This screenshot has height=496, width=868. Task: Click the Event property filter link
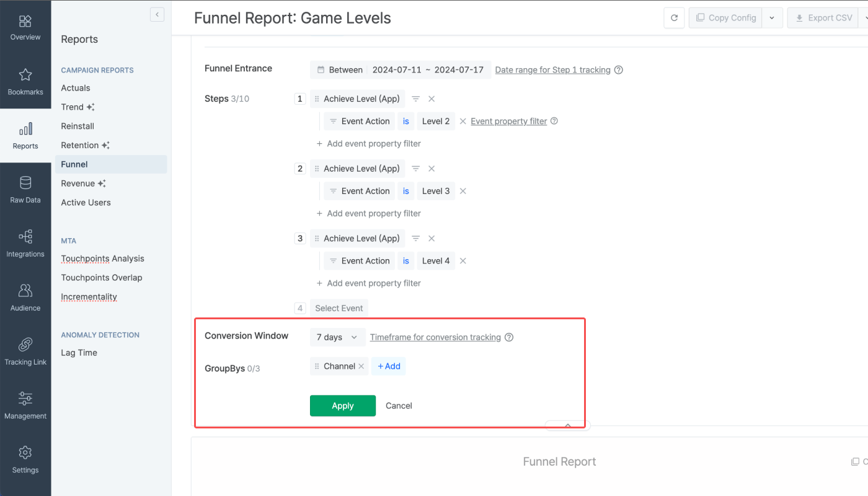tap(508, 122)
